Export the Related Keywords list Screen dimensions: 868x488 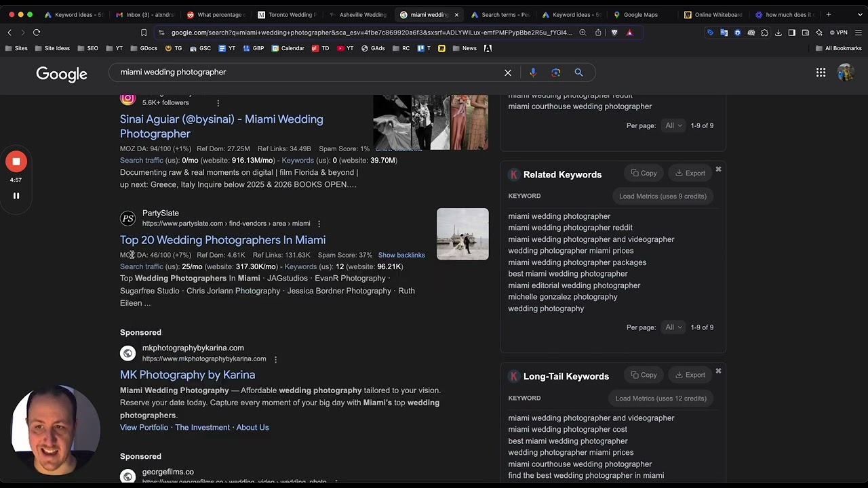point(690,174)
